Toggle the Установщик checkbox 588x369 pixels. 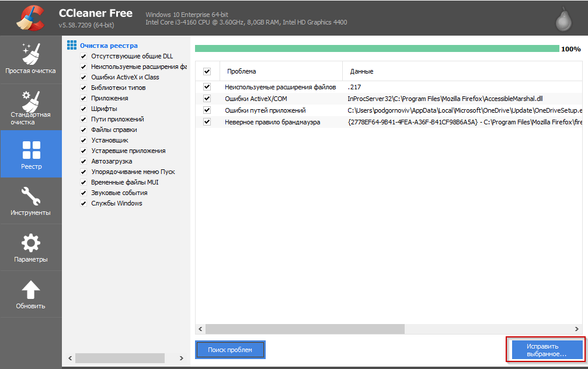[x=83, y=140]
